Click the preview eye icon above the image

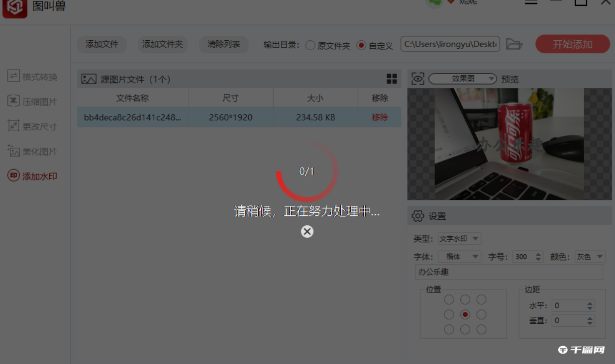(417, 79)
